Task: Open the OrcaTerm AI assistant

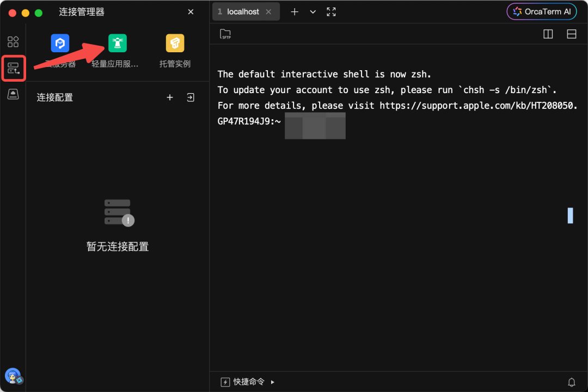Action: point(541,11)
